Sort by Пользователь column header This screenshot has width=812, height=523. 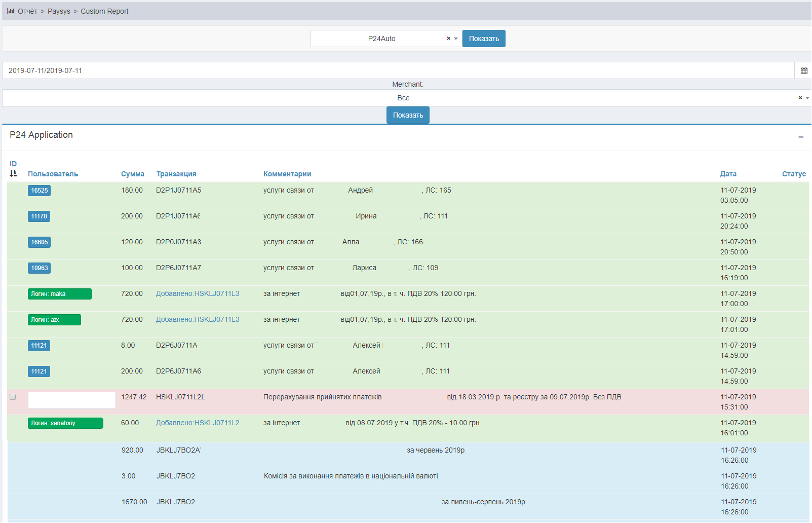53,174
